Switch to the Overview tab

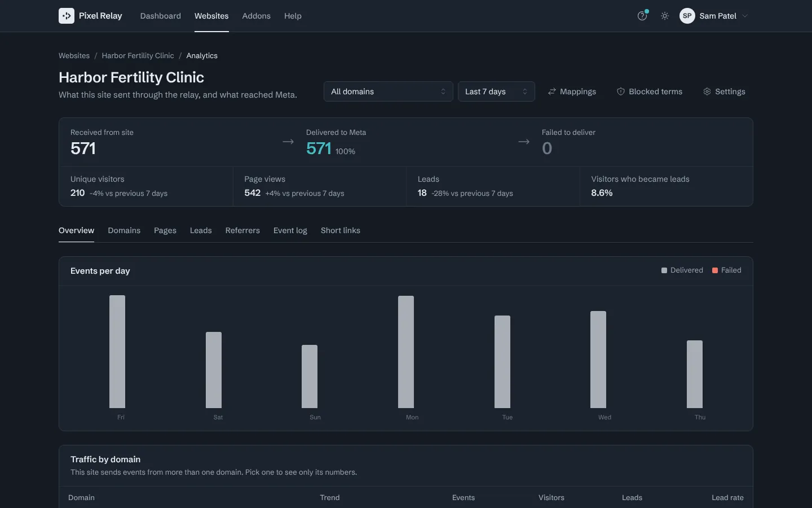(76, 230)
